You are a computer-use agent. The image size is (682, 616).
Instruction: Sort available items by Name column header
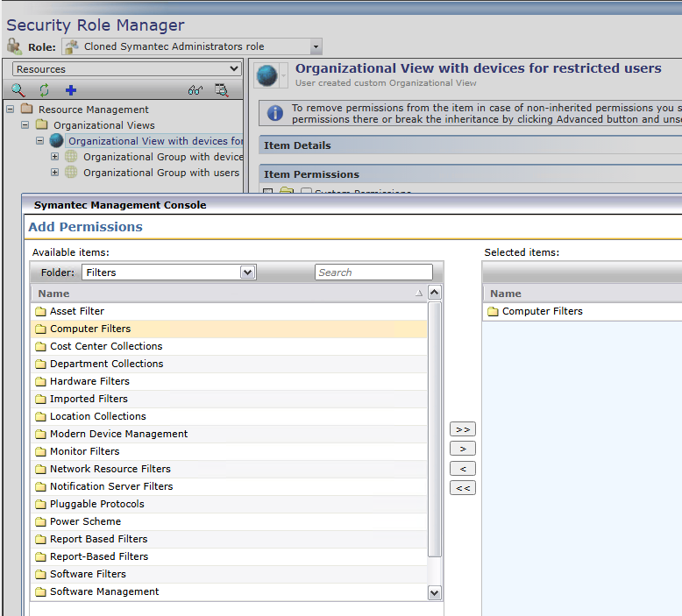tap(229, 294)
